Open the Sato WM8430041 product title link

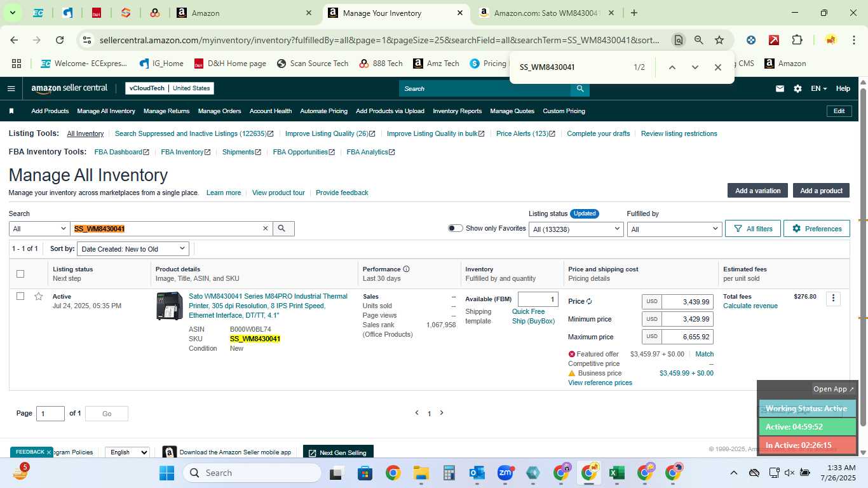pyautogui.click(x=268, y=306)
